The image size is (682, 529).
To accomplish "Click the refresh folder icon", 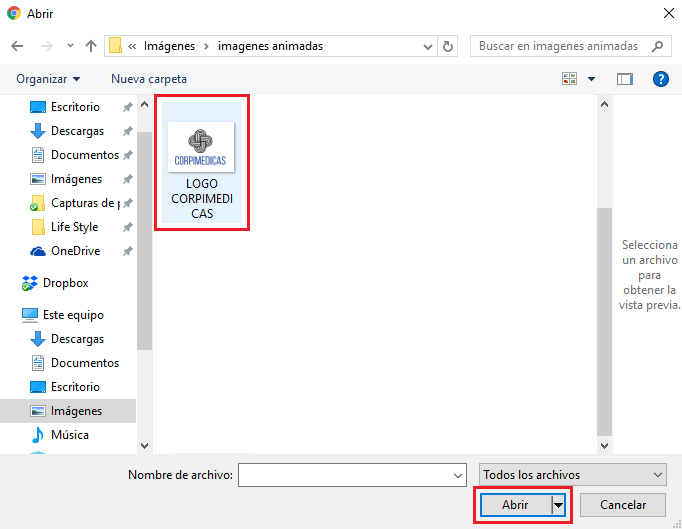I will [448, 46].
